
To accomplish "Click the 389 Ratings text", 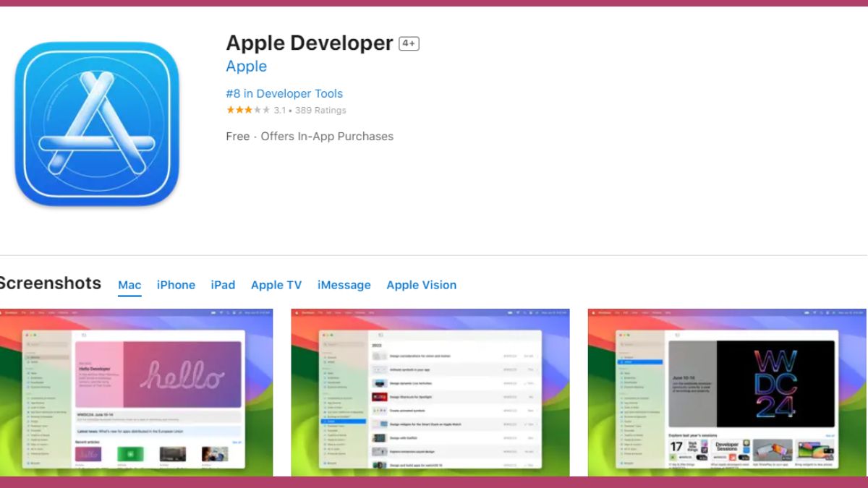I will pos(320,111).
